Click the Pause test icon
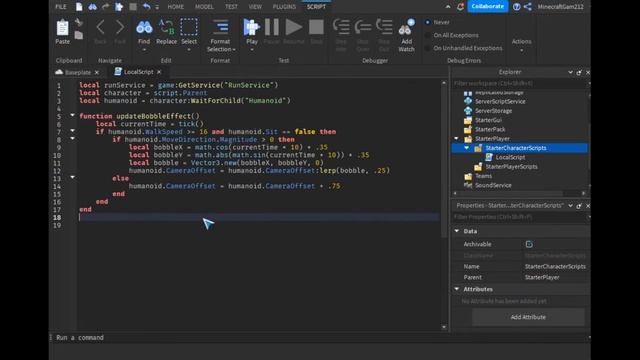 point(271,27)
